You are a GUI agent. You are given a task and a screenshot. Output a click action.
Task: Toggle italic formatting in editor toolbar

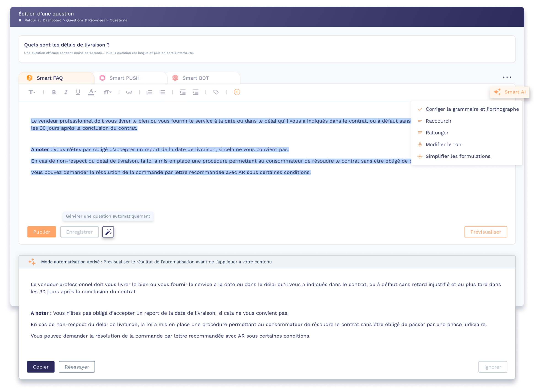click(x=66, y=92)
